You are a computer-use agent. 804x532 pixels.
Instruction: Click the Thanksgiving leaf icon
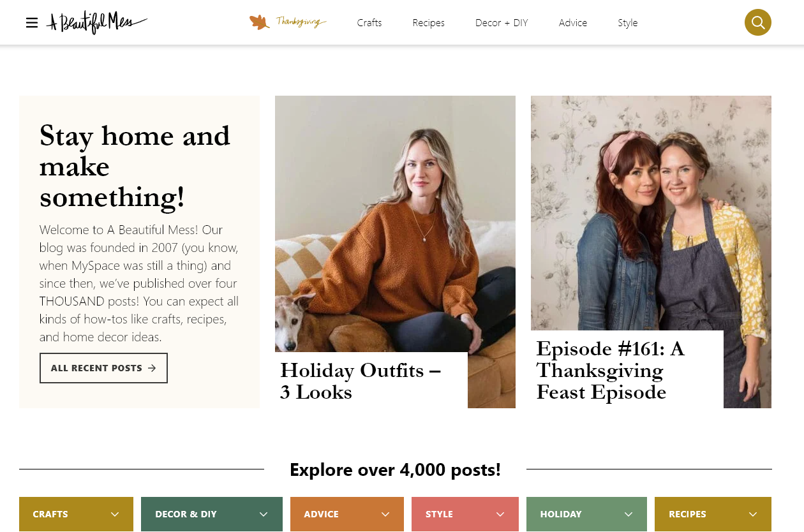coord(259,21)
